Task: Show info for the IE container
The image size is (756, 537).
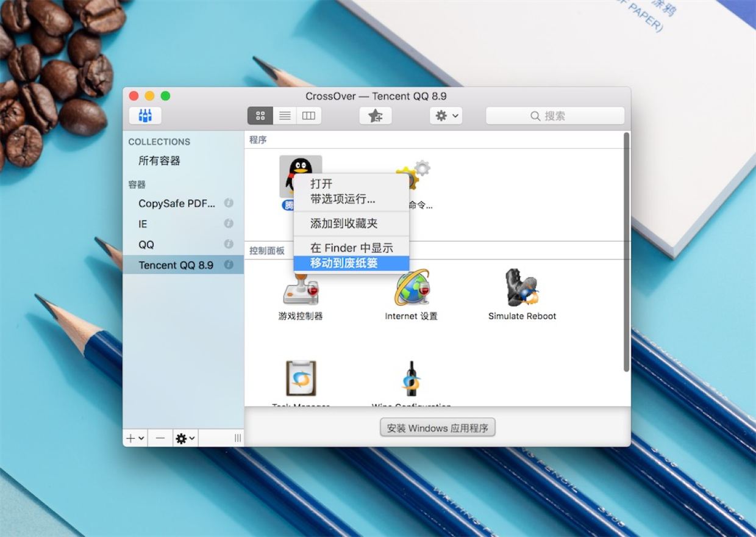Action: (x=229, y=224)
